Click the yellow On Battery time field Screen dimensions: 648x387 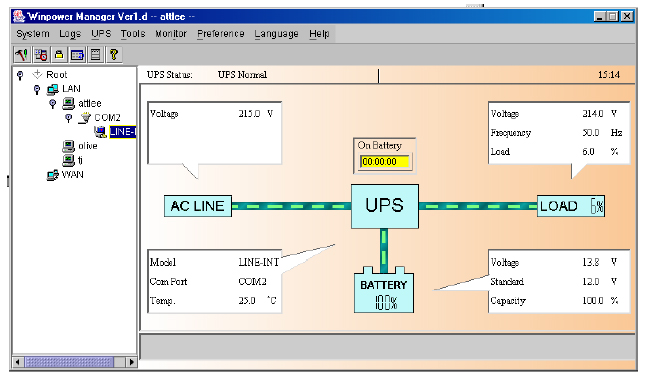tap(385, 162)
